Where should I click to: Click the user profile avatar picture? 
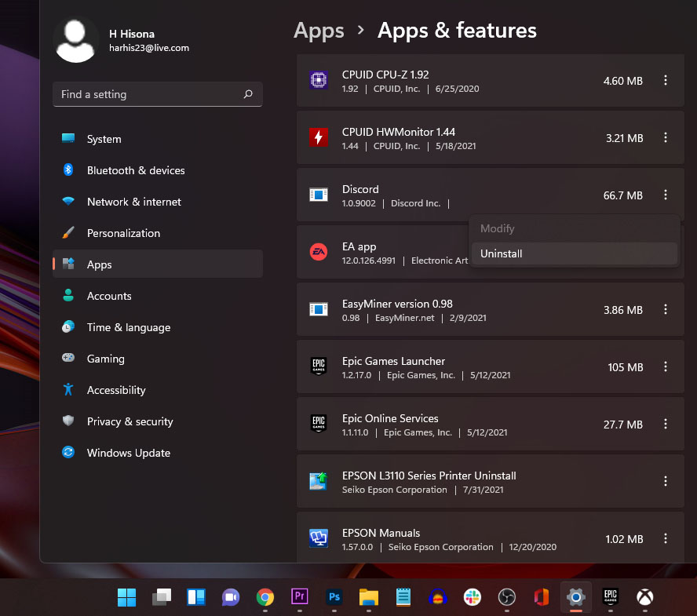click(75, 41)
